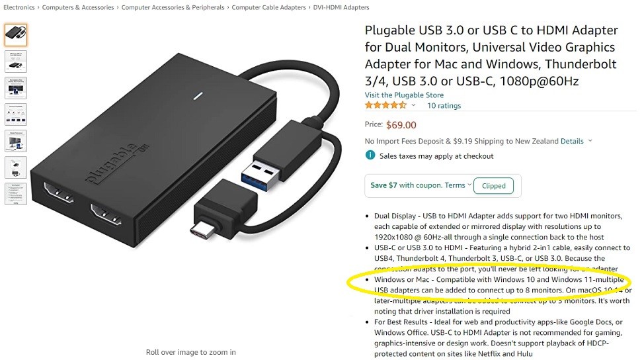
Task: Go to Computer Cable Adapters breadcrumb
Action: point(268,7)
